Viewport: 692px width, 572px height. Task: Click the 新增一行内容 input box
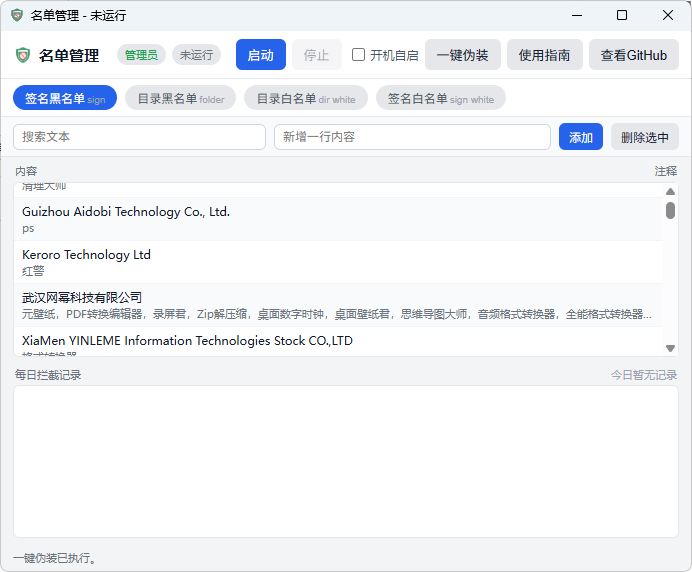pyautogui.click(x=412, y=137)
